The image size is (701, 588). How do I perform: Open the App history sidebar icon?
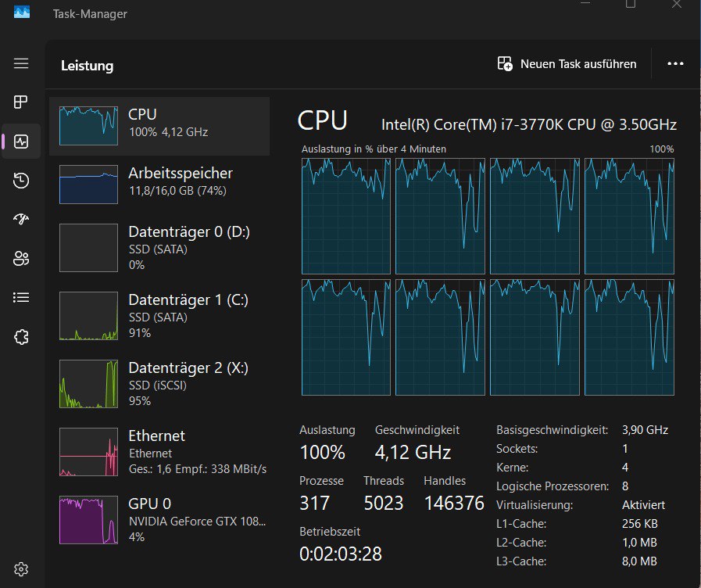coord(21,181)
